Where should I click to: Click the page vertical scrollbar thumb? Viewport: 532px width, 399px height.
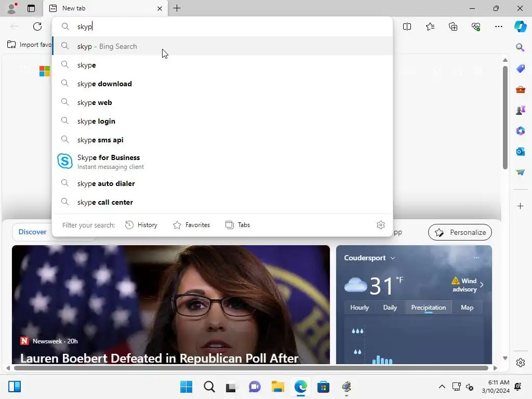[505, 117]
